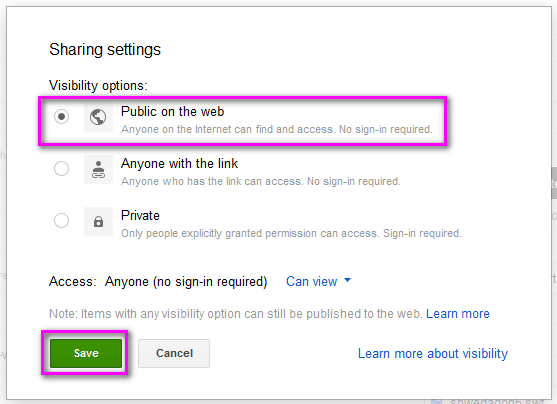Open the Can view access dropdown
The width and height of the screenshot is (557, 404).
[x=318, y=281]
